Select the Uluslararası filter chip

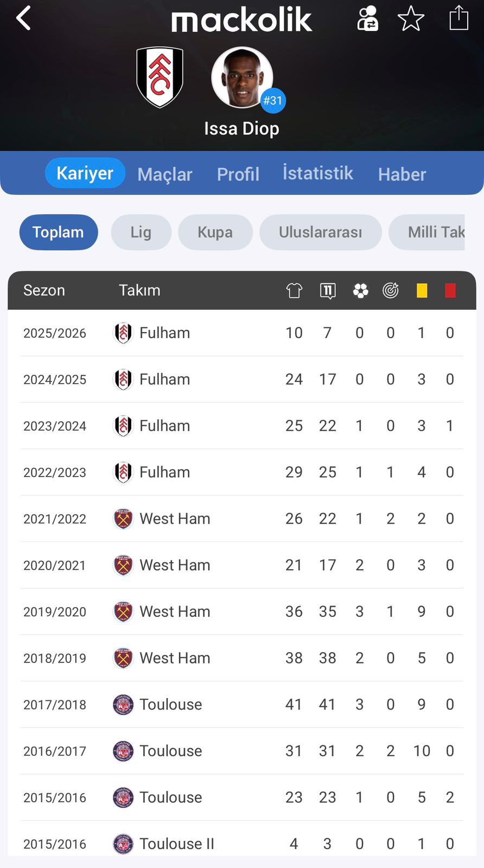[x=320, y=232]
